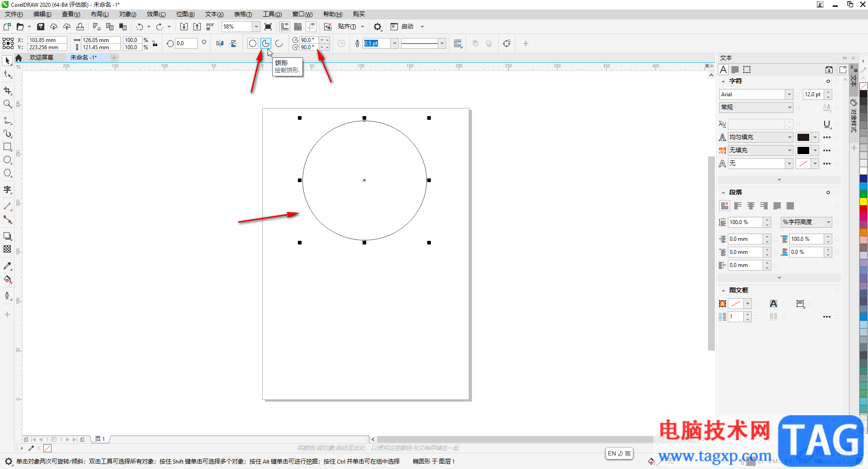Pick the Transparency checkerboard tool
The height and width of the screenshot is (469, 868).
[x=7, y=249]
